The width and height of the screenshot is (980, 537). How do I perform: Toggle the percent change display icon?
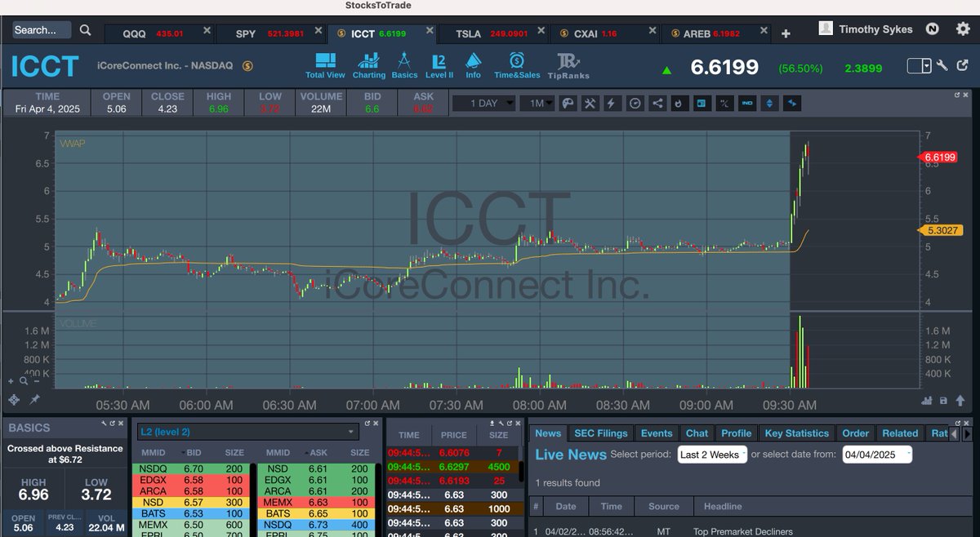point(724,103)
